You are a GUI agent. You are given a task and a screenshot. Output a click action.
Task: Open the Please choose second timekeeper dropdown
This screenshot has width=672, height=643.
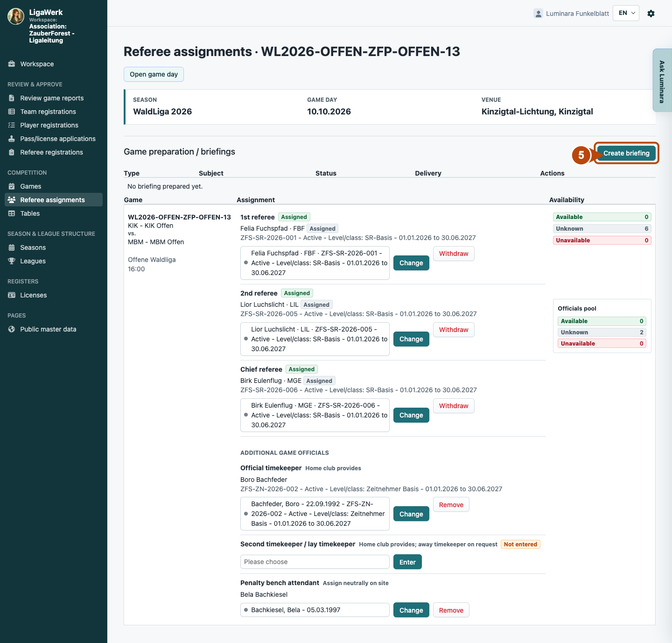(315, 562)
